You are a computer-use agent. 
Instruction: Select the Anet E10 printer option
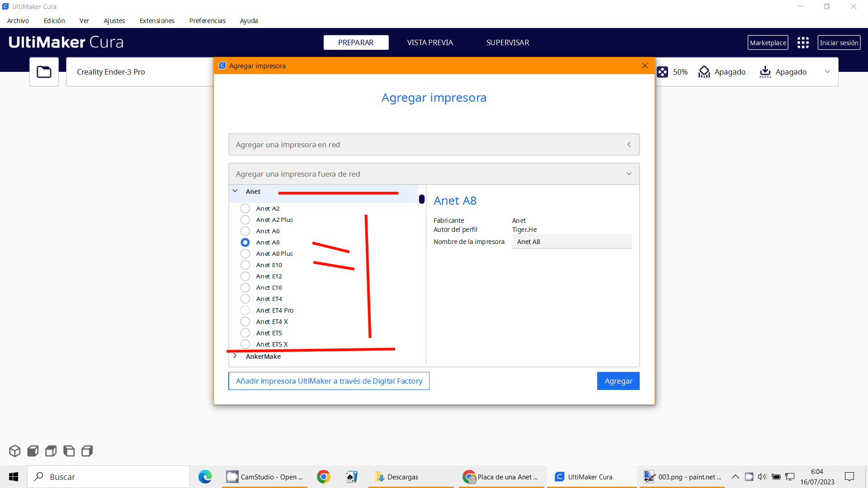245,265
